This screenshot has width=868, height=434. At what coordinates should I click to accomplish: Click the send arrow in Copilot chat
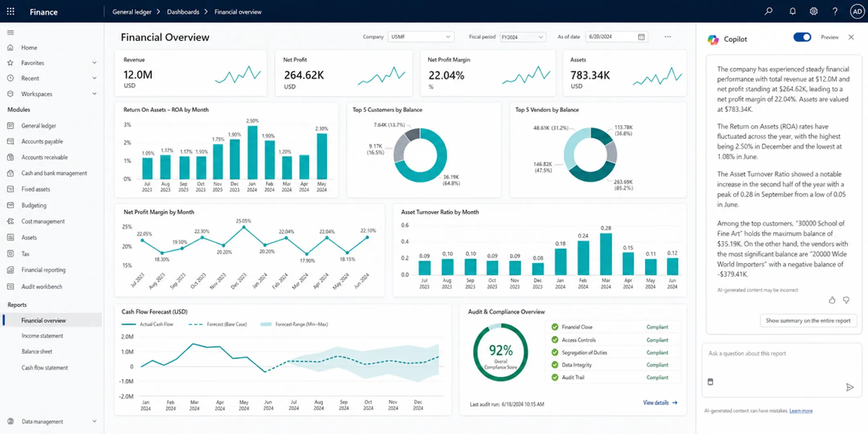click(850, 387)
